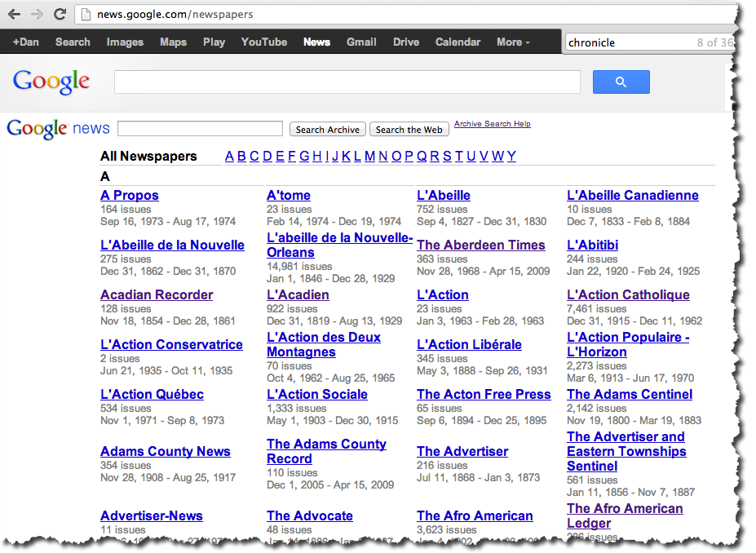The width and height of the screenshot is (756, 553).
Task: Jump to newspapers starting with M
Action: click(x=369, y=156)
